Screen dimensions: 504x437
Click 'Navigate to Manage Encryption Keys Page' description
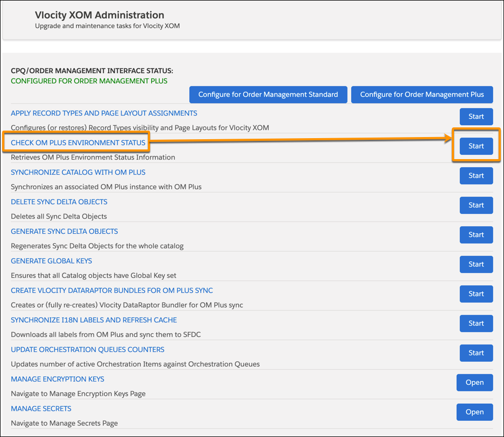78,394
